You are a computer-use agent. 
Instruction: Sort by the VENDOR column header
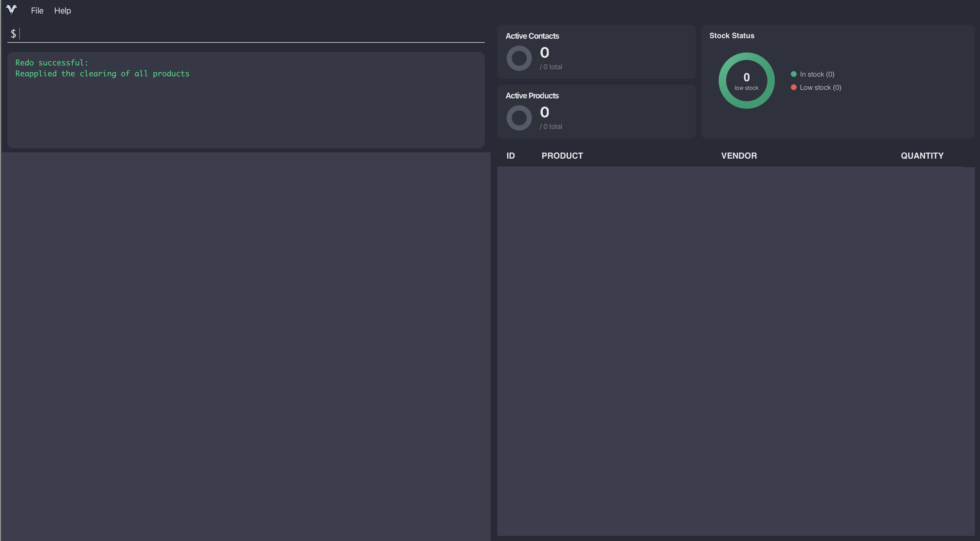coord(739,156)
